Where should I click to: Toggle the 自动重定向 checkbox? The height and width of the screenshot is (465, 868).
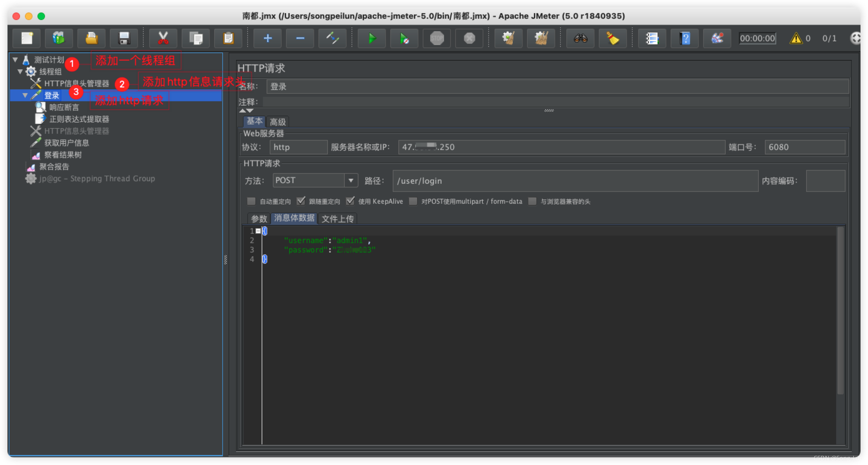[251, 201]
